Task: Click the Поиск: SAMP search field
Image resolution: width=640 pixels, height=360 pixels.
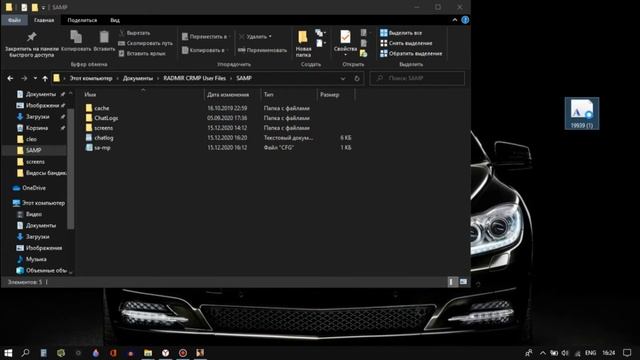Action: 417,78
